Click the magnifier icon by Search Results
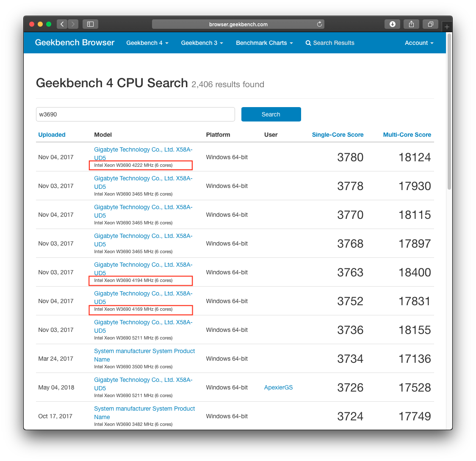The height and width of the screenshot is (461, 476). (308, 43)
